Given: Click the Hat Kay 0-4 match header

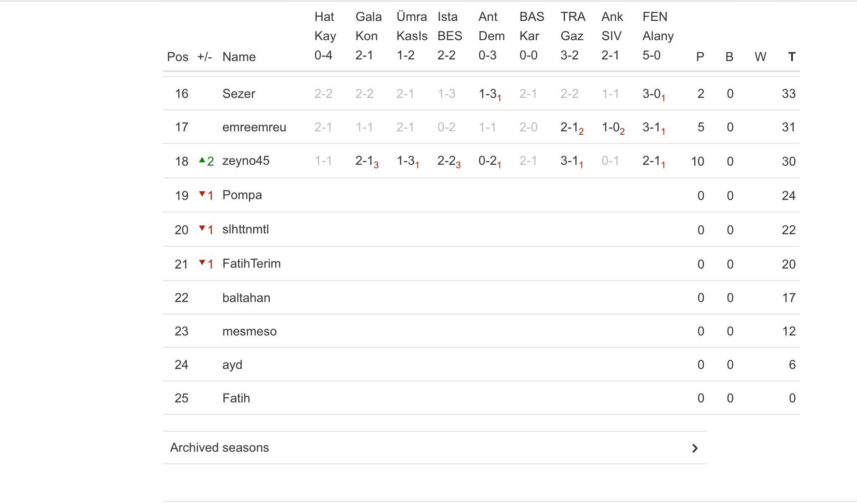Looking at the screenshot, I should click(x=325, y=36).
